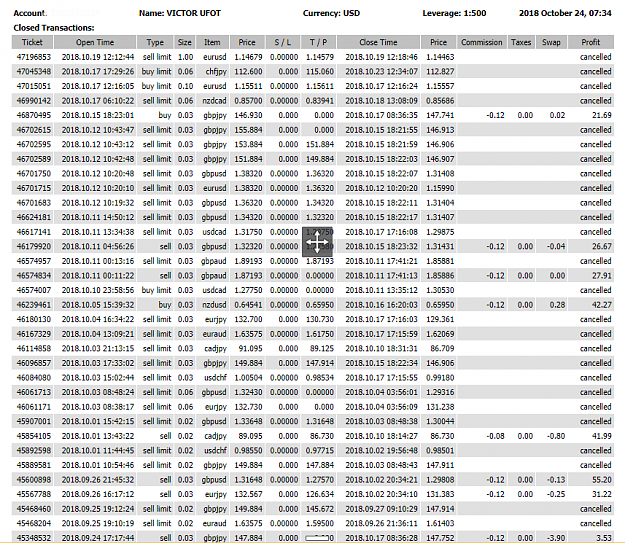Click nzdusd item in ticket 46239461 row
The height and width of the screenshot is (543, 625).
pos(214,305)
